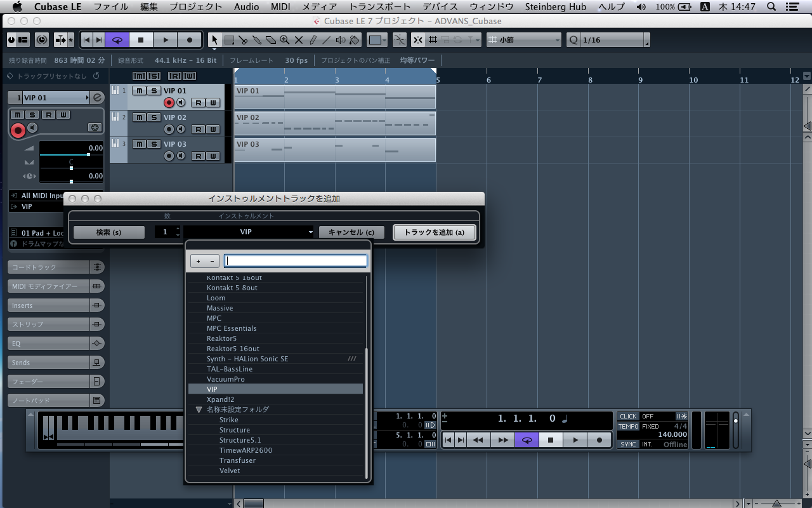
Task: Open the MIDI menu
Action: tap(281, 7)
